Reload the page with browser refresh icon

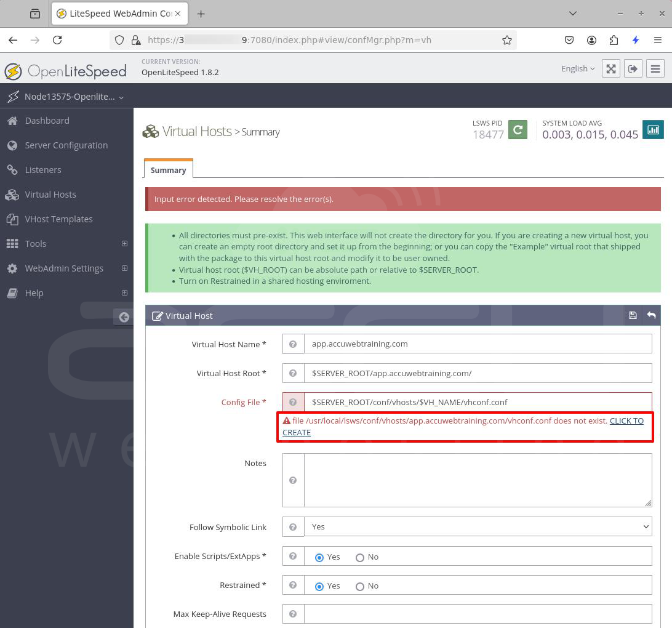(x=57, y=40)
